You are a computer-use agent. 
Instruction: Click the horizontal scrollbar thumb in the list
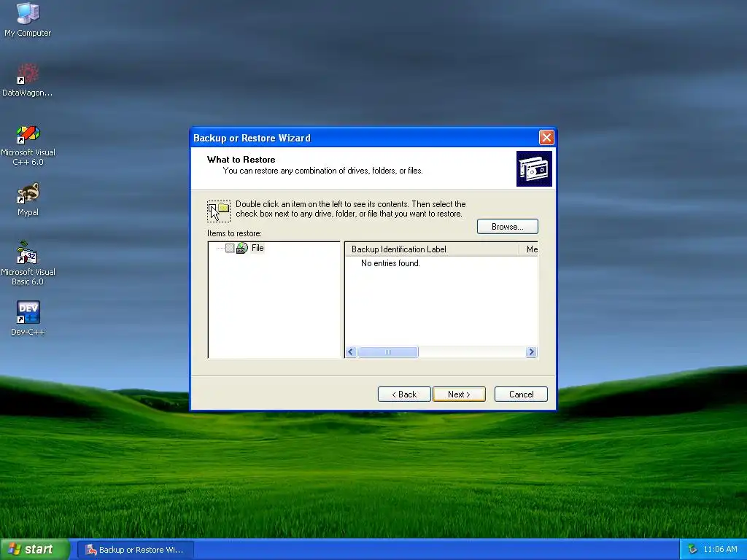pos(388,352)
